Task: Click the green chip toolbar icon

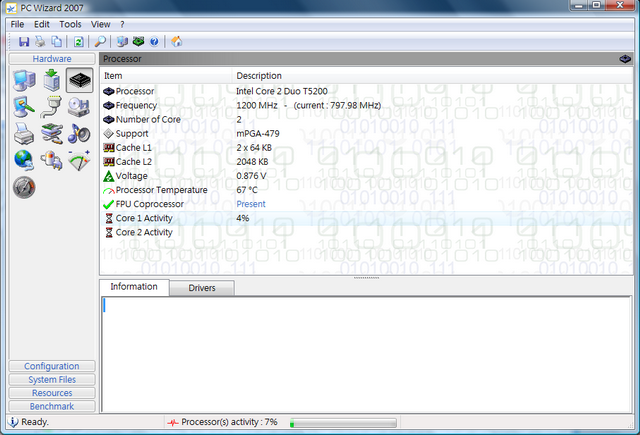Action: (138, 41)
